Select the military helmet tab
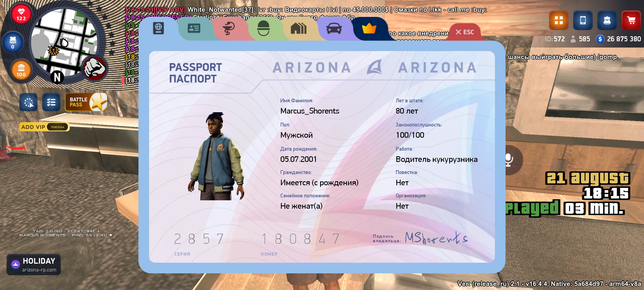Image resolution: width=644 pixels, height=290 pixels. pyautogui.click(x=264, y=28)
